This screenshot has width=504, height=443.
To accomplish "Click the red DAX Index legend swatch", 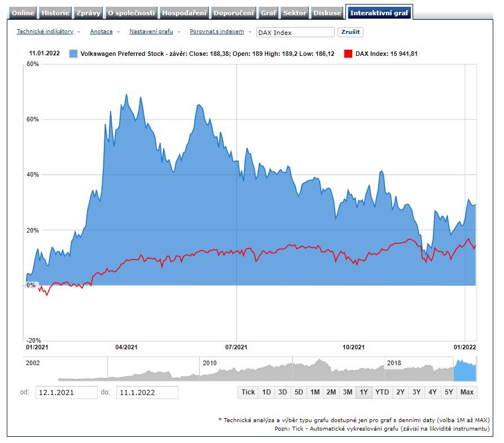I will [x=348, y=54].
